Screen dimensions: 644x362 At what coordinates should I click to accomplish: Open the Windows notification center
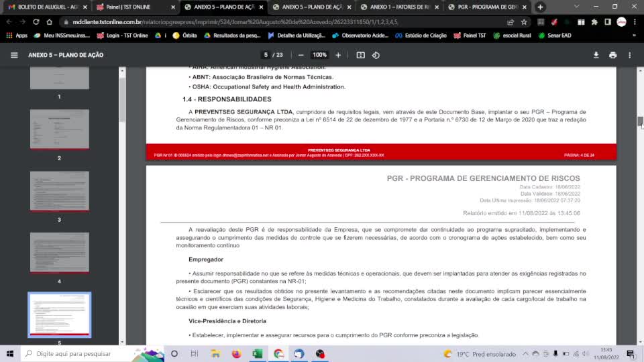(x=631, y=354)
